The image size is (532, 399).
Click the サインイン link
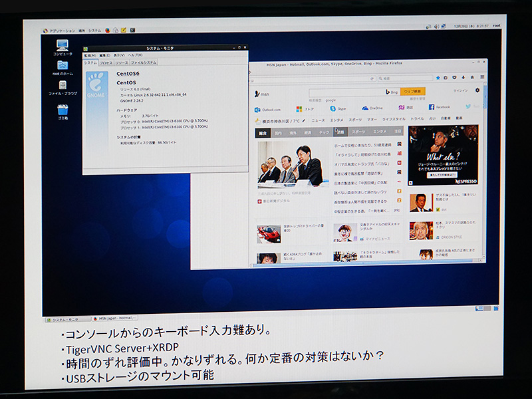click(461, 90)
